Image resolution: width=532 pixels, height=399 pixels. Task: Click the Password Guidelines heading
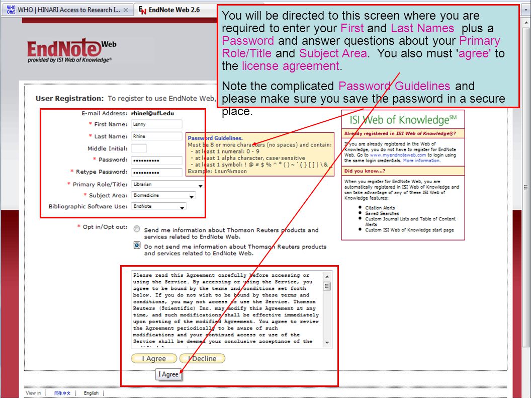tap(215, 138)
